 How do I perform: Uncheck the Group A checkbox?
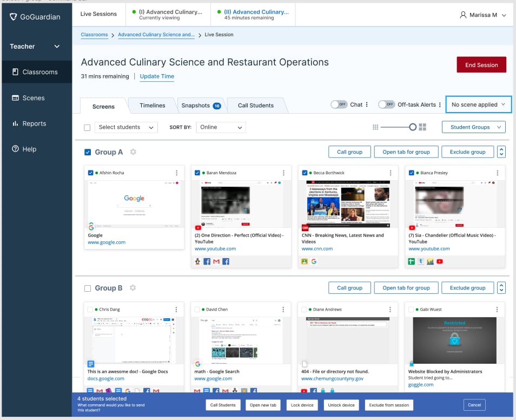click(x=88, y=152)
